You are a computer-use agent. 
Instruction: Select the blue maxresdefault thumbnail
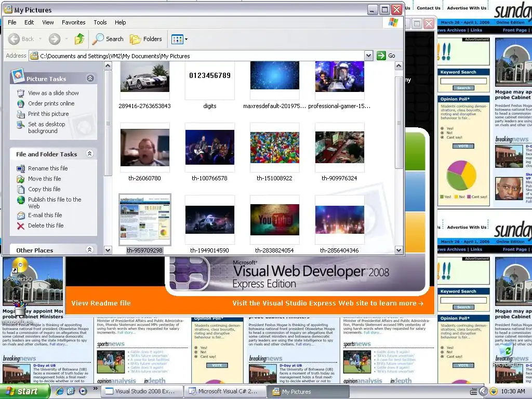(x=274, y=76)
